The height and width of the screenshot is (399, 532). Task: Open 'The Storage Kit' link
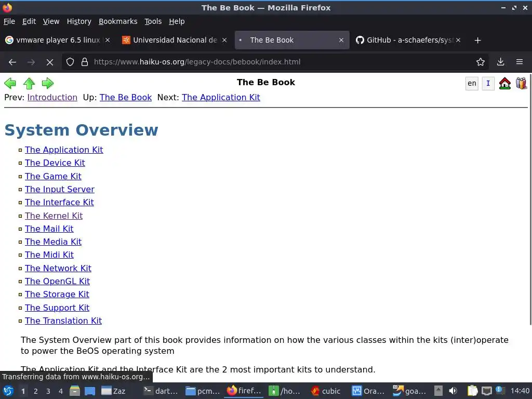click(x=57, y=295)
